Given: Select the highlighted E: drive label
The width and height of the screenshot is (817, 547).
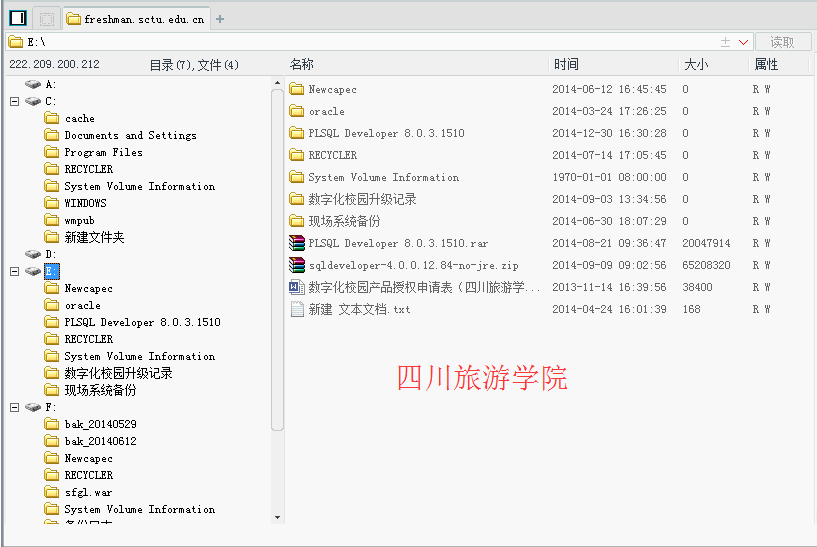Looking at the screenshot, I should 52,271.
